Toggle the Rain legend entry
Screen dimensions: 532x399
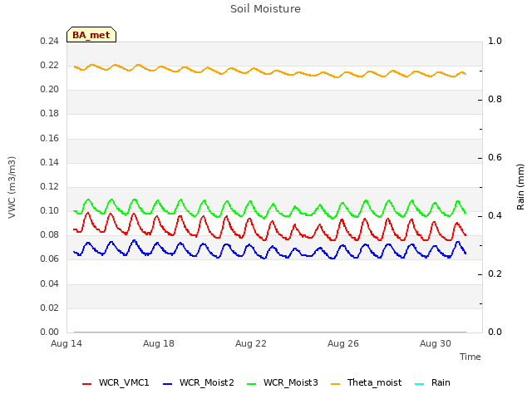click(432, 383)
